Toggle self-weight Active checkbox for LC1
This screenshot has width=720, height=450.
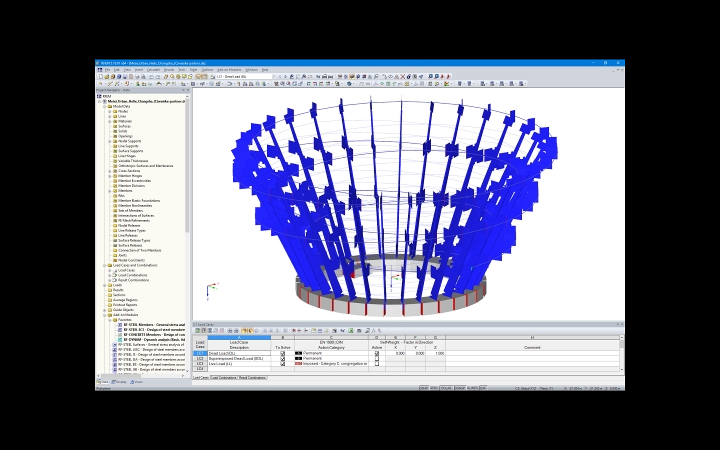pos(377,354)
